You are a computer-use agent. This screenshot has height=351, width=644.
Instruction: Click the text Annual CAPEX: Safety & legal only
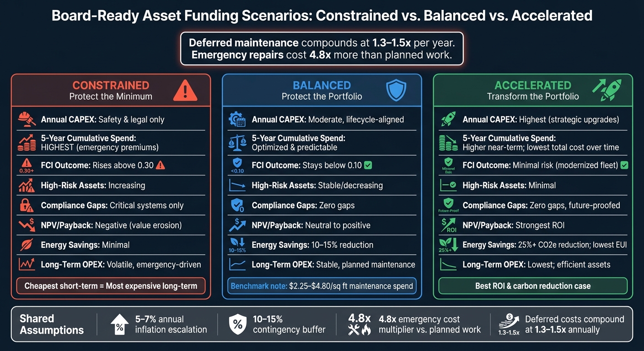click(x=102, y=120)
